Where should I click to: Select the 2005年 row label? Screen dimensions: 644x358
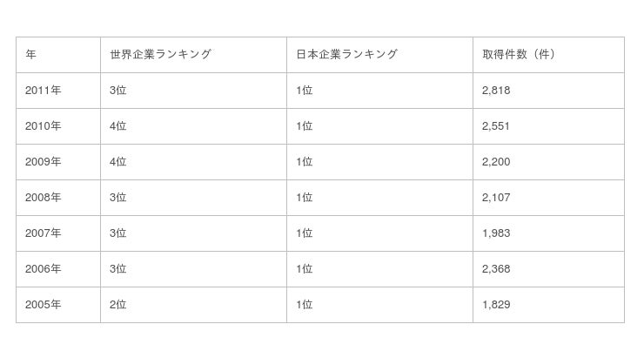click(44, 305)
